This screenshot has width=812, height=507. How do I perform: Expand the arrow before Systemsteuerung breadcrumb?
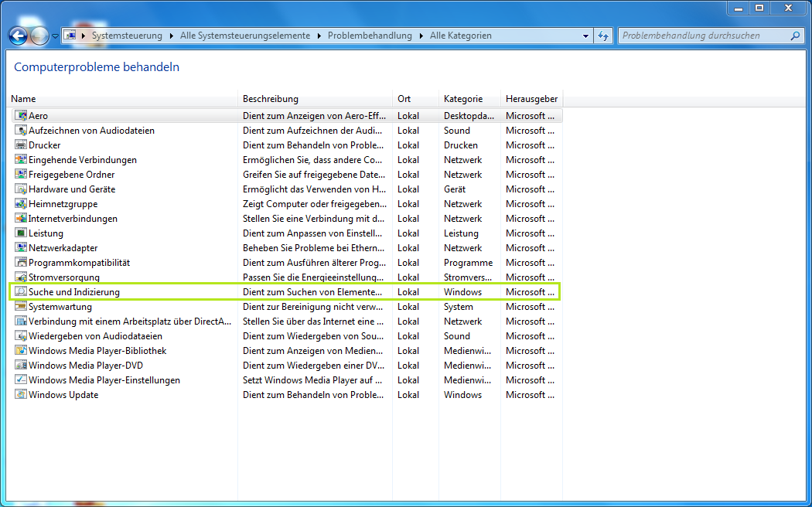(84, 36)
